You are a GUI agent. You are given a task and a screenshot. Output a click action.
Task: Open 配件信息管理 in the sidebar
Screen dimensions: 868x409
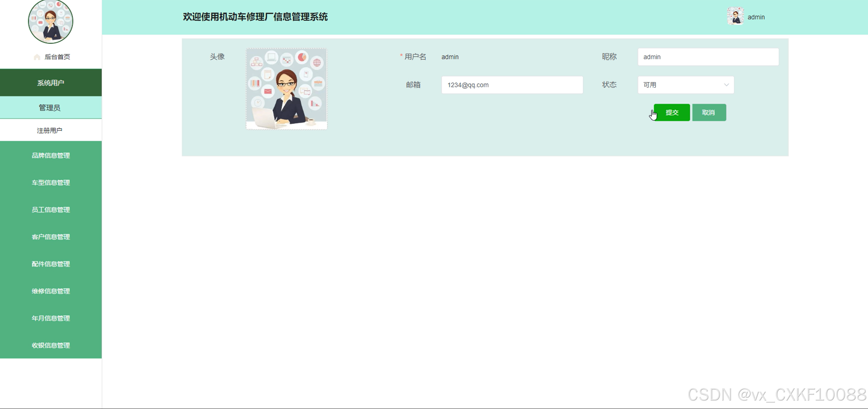point(51,264)
